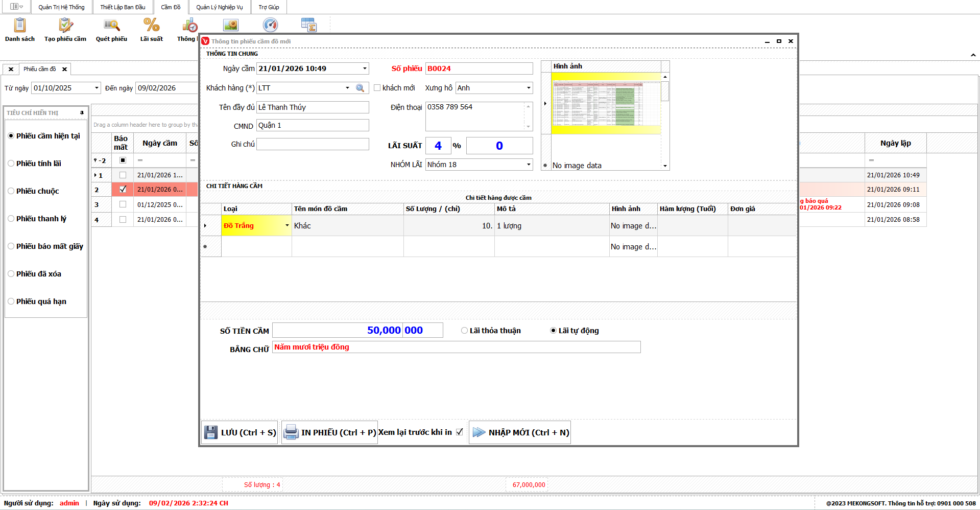
Task: Open the Lãi suất percent icon
Action: pyautogui.click(x=151, y=26)
